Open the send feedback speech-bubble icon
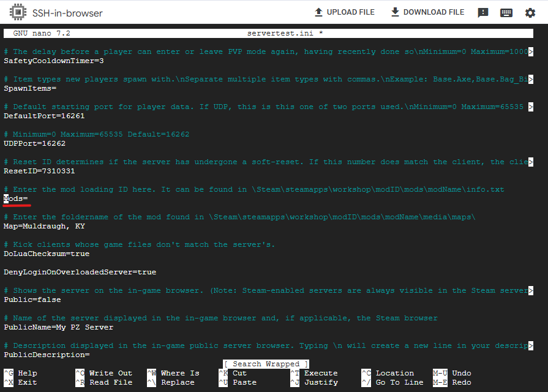Screen dimensions: 548x392 [482, 13]
